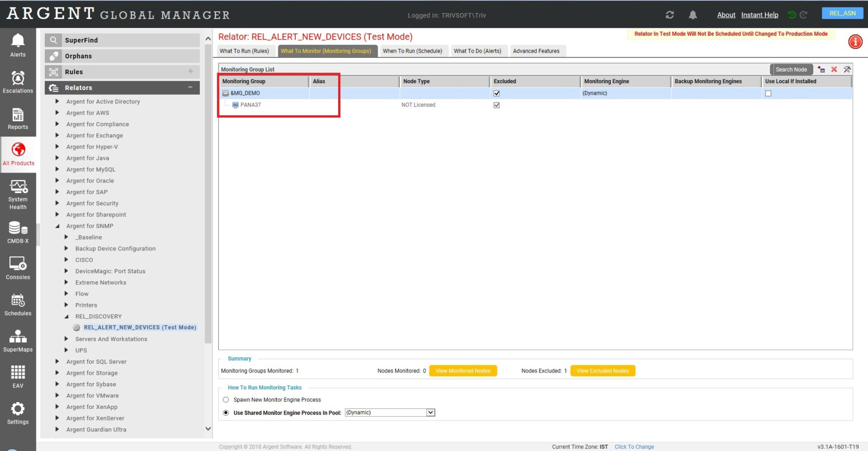Click View Monitored Nodes button
868x451 pixels.
(x=462, y=371)
